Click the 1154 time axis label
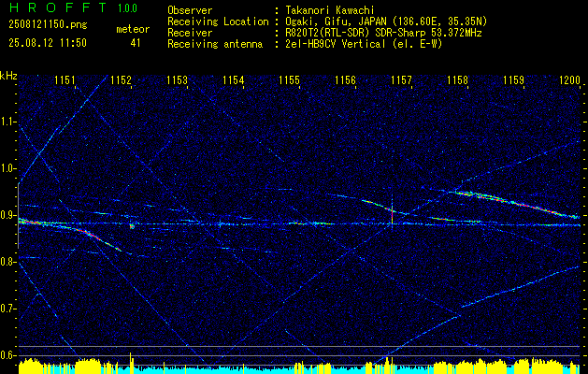Image resolution: width=588 pixels, height=374 pixels. pyautogui.click(x=234, y=79)
